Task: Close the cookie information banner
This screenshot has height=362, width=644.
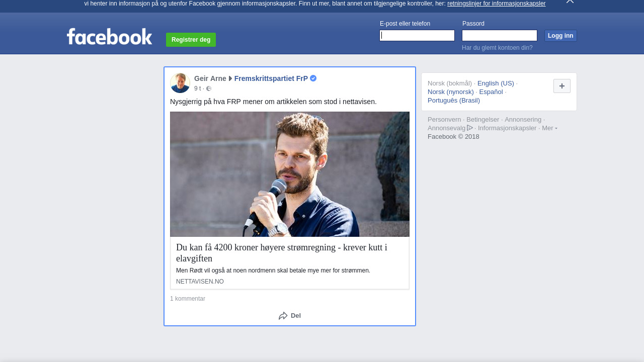Action: [x=570, y=2]
